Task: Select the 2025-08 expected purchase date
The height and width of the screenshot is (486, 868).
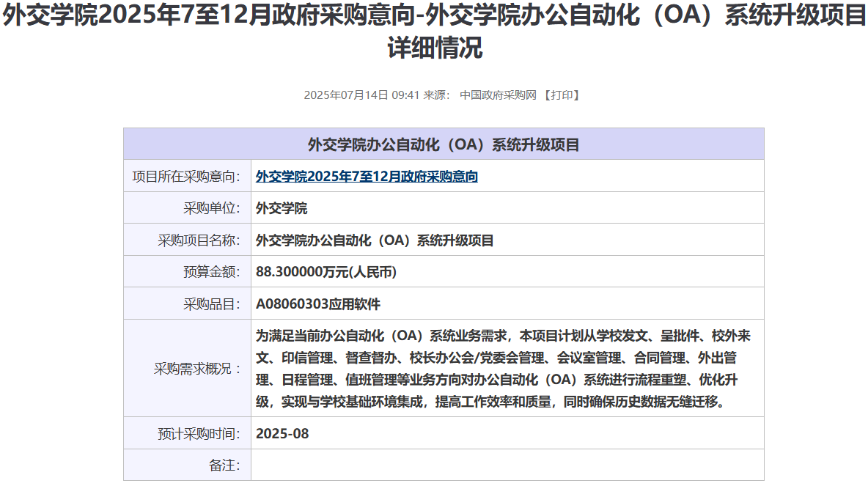Action: coord(282,433)
